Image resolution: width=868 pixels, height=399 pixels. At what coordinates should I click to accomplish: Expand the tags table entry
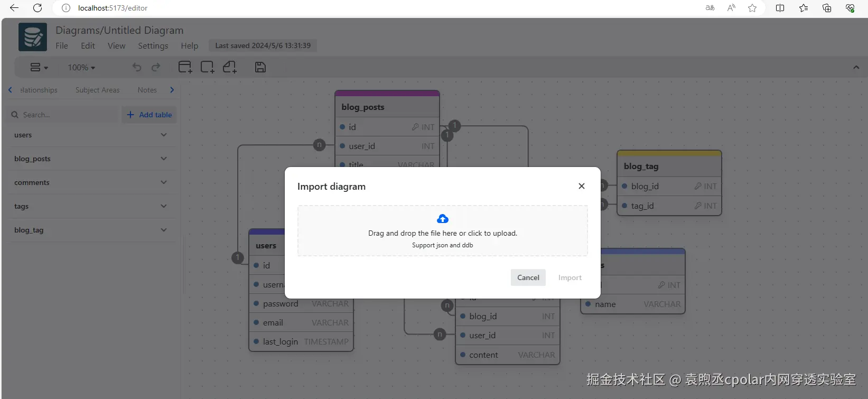[x=164, y=206]
